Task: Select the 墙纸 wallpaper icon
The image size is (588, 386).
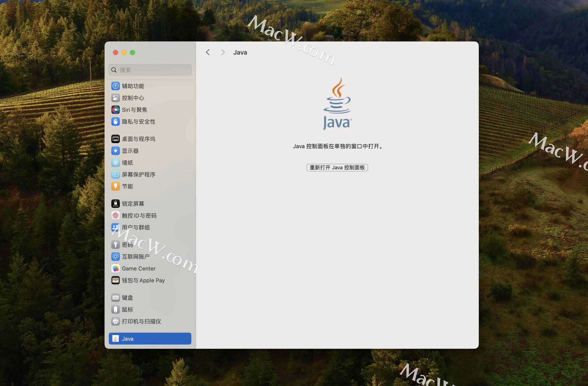Action: [x=115, y=163]
